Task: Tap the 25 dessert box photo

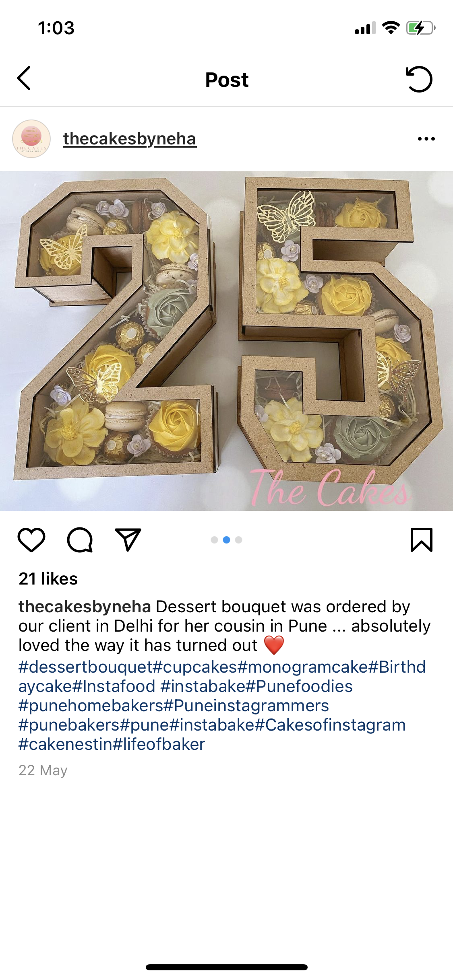Action: 226,341
